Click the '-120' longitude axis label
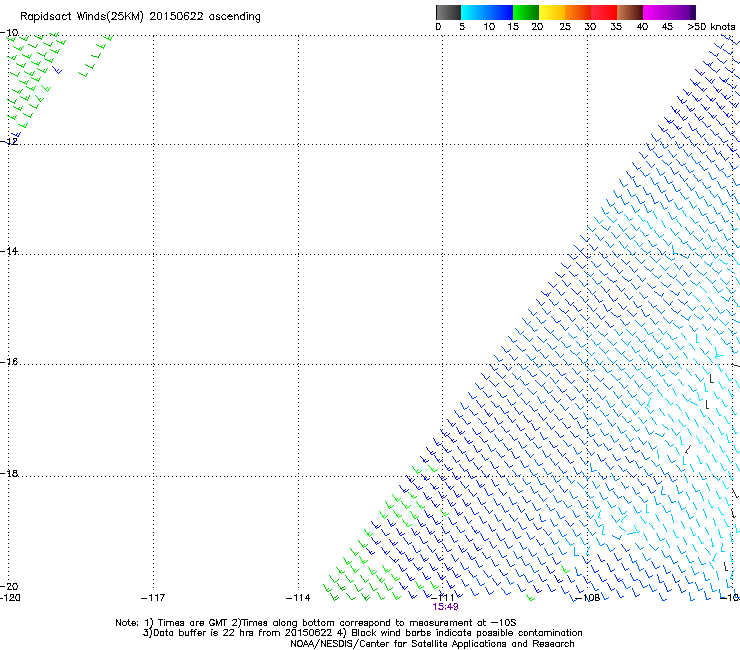This screenshot has width=740, height=650. [10, 598]
